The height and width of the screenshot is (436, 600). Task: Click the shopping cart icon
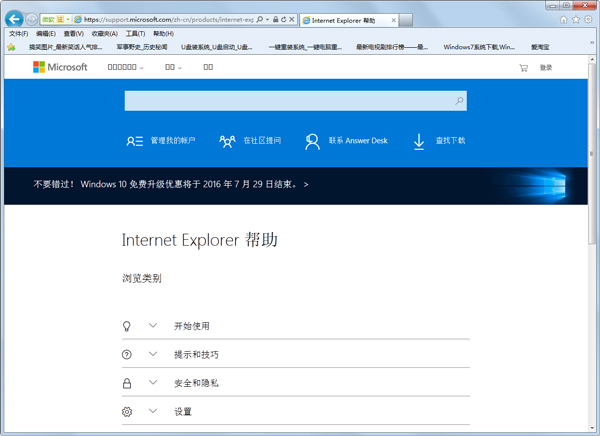[523, 68]
